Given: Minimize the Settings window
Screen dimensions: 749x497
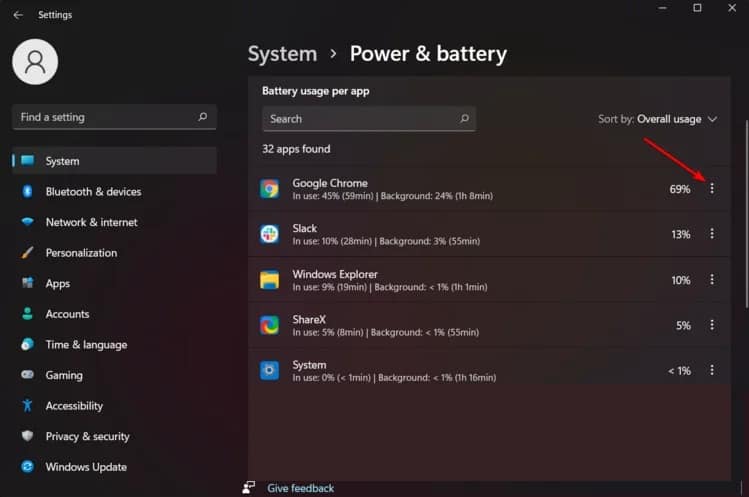Looking at the screenshot, I should [663, 8].
